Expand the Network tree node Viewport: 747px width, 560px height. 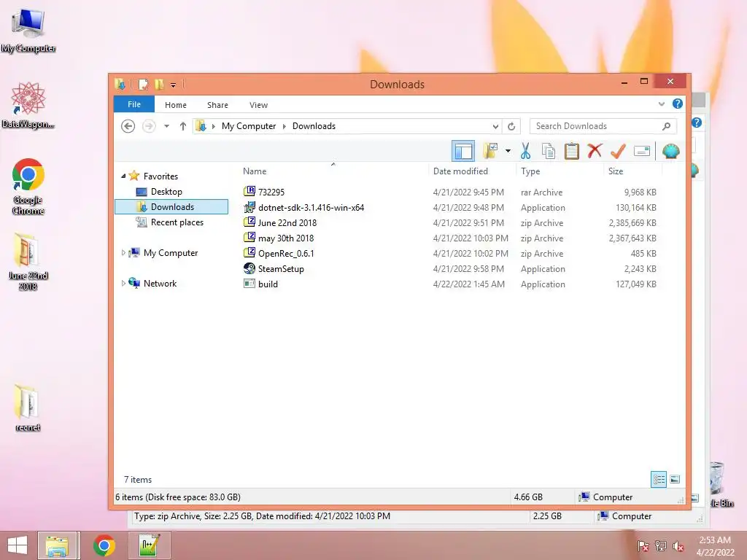(123, 284)
